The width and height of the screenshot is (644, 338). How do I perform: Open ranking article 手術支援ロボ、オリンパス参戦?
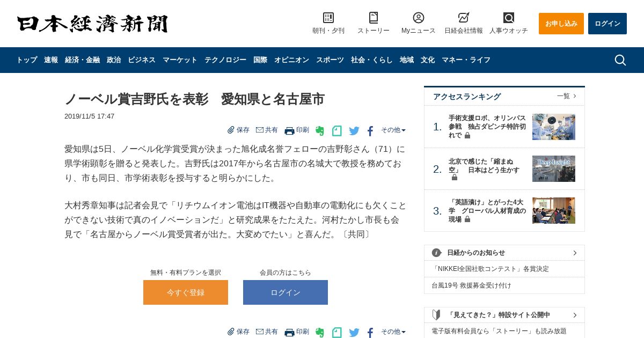[487, 127]
